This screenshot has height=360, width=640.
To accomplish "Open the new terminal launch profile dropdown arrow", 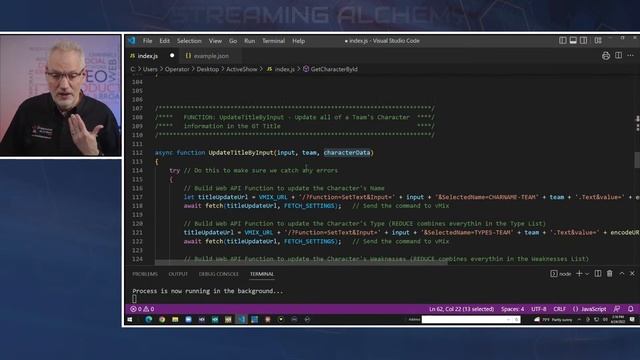I will (x=587, y=274).
